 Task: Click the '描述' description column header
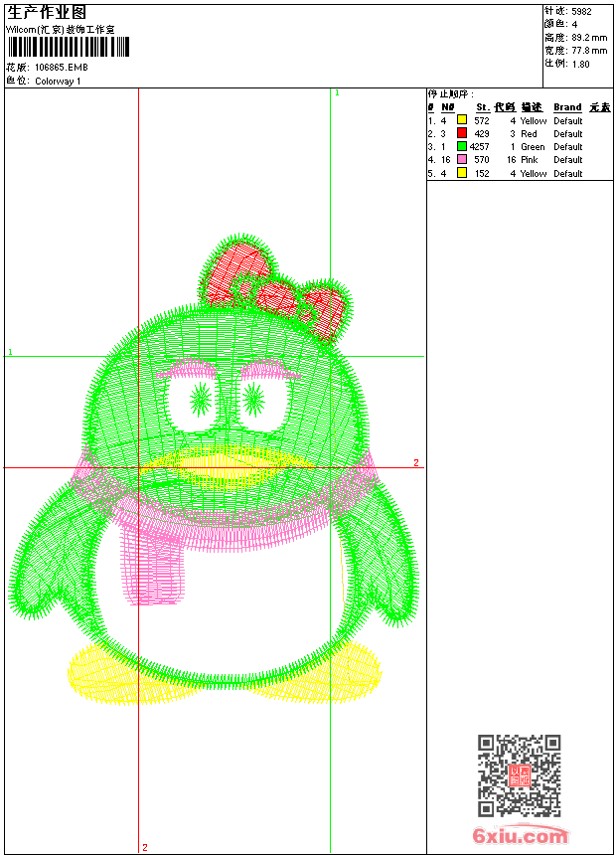(532, 107)
